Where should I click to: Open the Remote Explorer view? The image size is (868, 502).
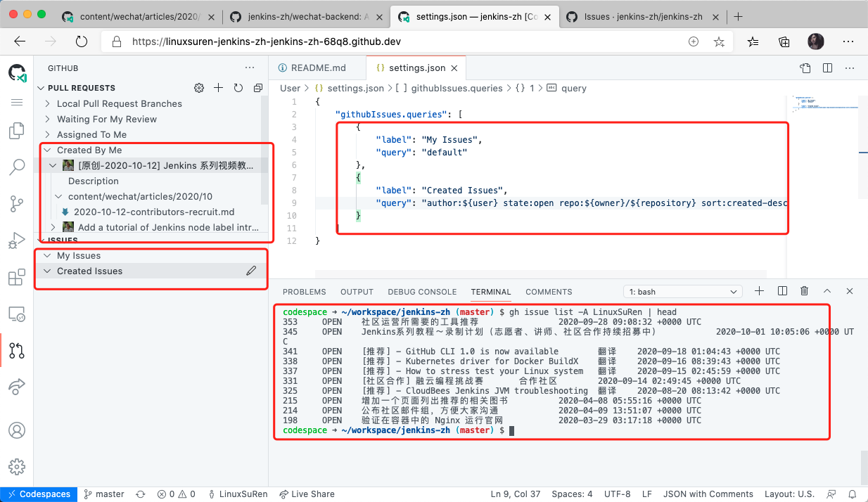coord(17,314)
